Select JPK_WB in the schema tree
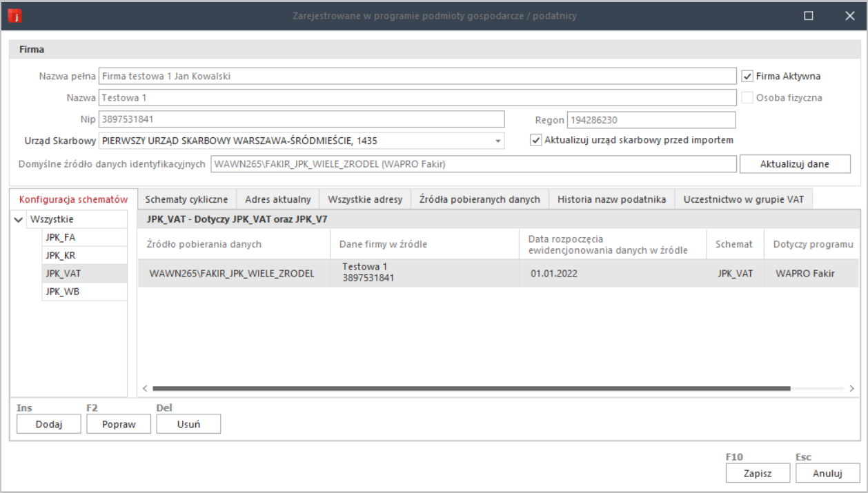Viewport: 868px width, 493px height. [x=61, y=291]
